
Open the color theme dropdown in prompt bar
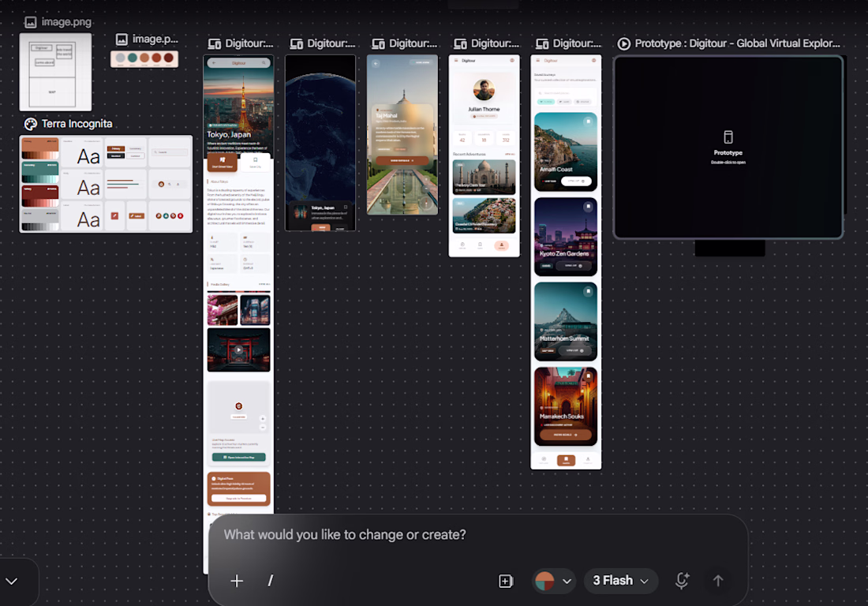552,581
